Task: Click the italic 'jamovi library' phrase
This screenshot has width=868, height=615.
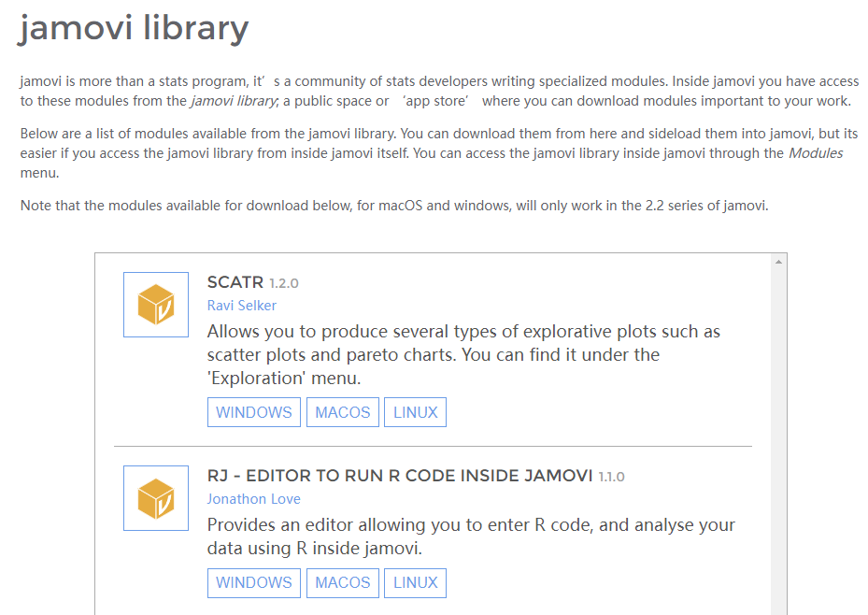Action: [234, 101]
